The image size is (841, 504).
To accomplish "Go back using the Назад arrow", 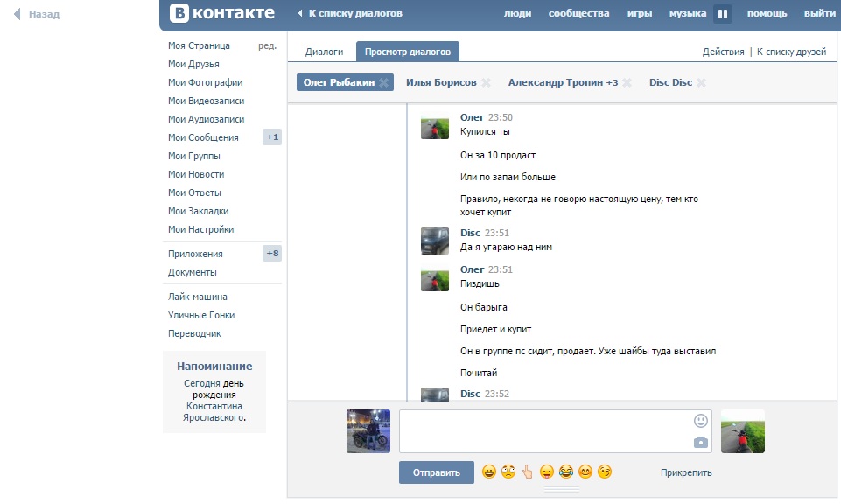I will pyautogui.click(x=37, y=14).
